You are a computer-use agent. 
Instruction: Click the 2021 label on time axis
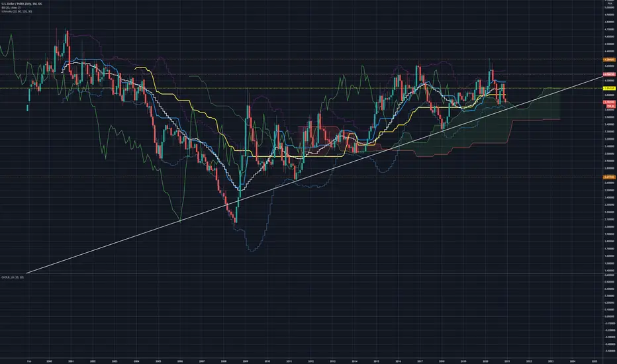[507, 361]
